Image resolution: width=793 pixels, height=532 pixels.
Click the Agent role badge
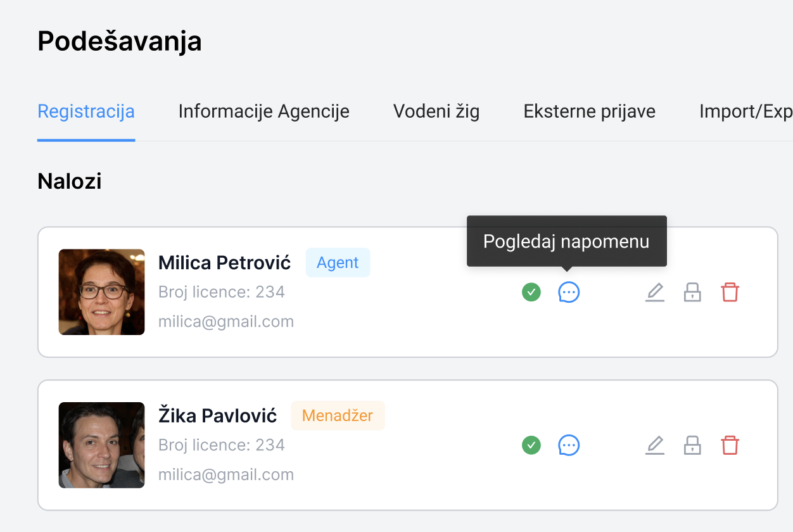click(x=338, y=263)
